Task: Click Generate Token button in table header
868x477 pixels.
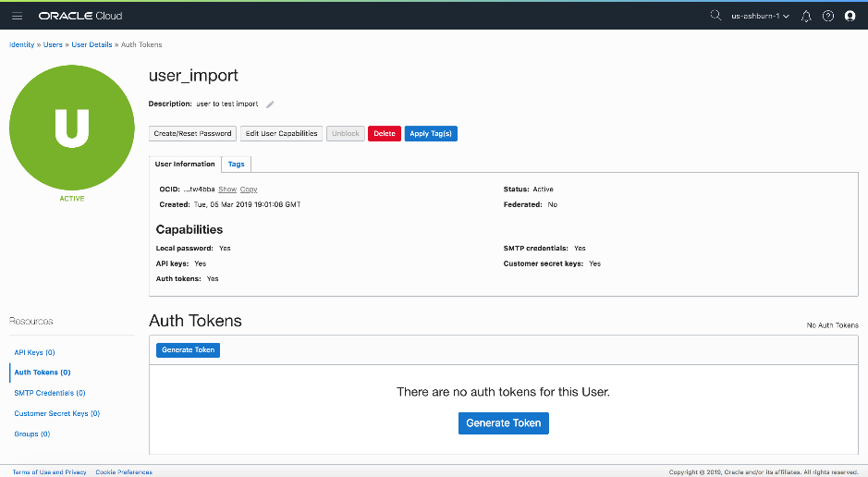Action: pos(189,350)
